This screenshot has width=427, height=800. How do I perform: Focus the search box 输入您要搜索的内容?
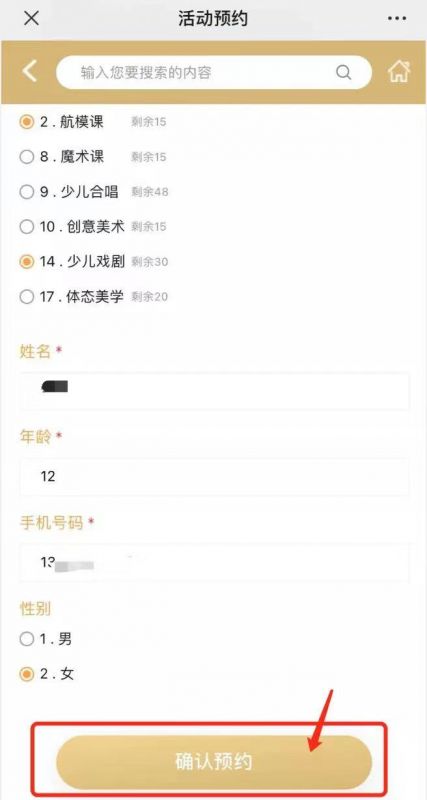pos(214,72)
